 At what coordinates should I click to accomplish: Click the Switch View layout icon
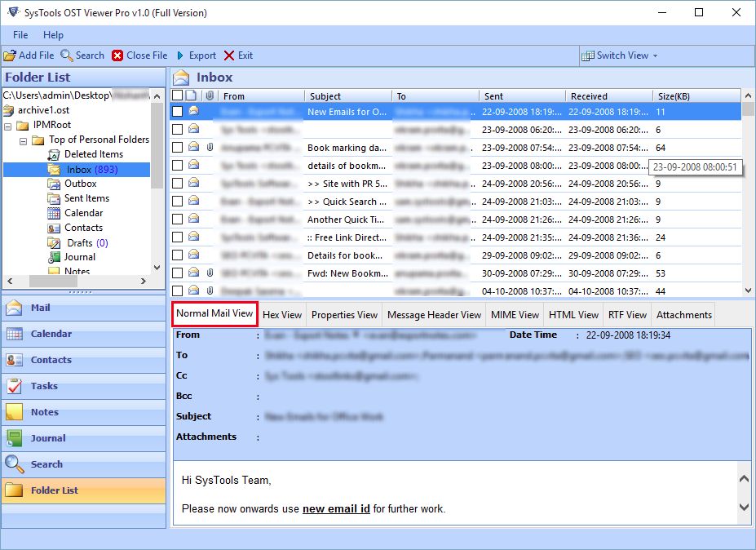(x=588, y=55)
